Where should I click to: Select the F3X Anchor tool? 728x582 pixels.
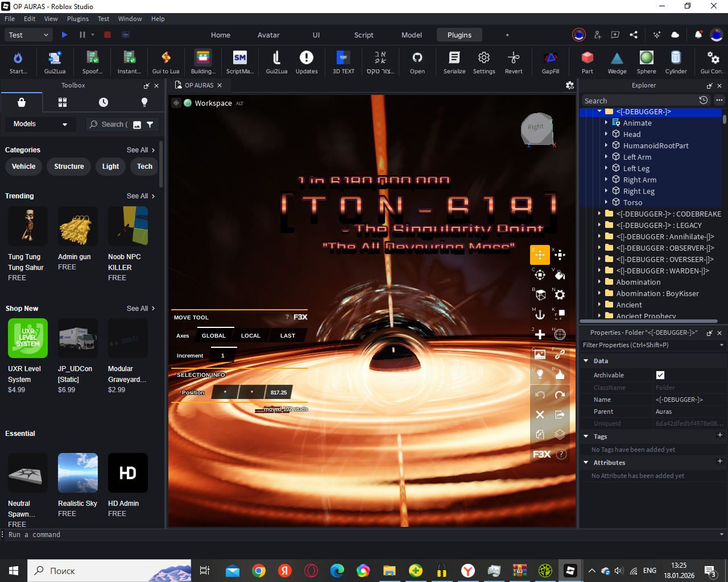(540, 314)
